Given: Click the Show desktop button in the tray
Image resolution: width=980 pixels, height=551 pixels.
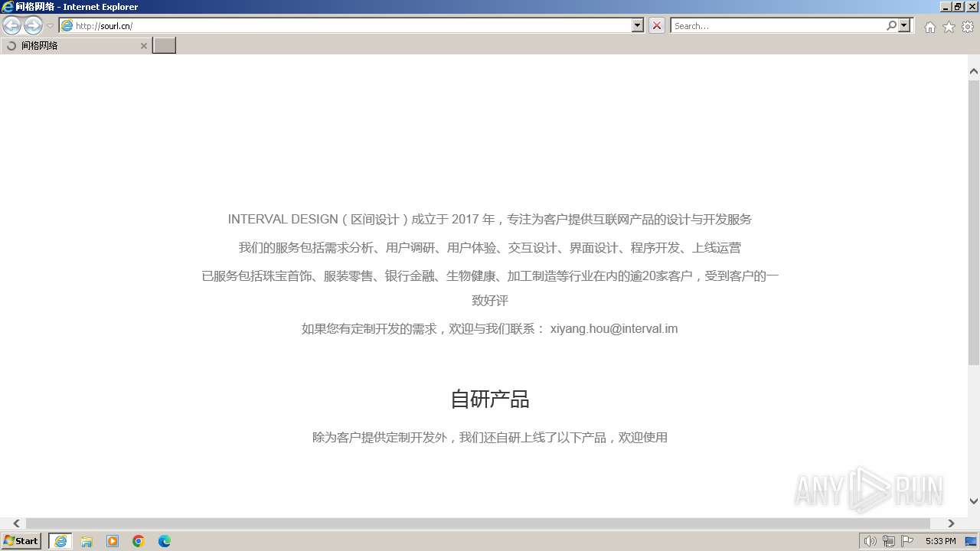Looking at the screenshot, I should tap(971, 541).
